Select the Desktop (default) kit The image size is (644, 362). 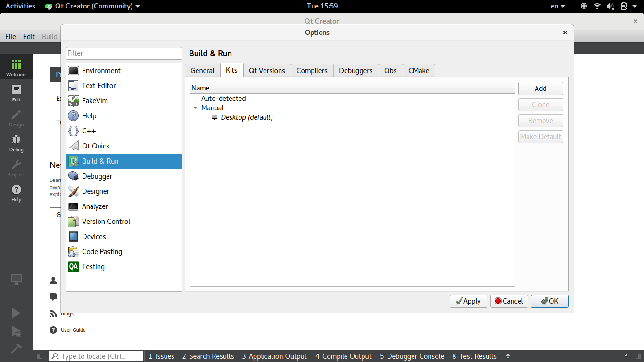(x=247, y=117)
